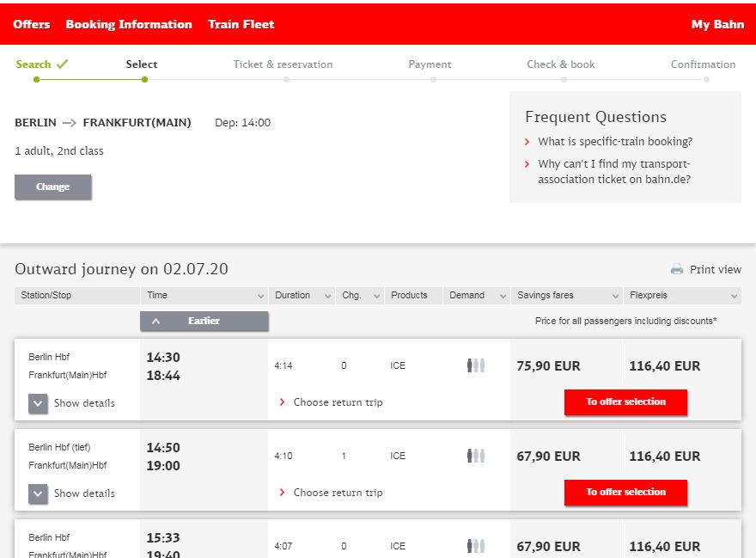
Task: Go to My Bahn account
Action: (x=717, y=24)
